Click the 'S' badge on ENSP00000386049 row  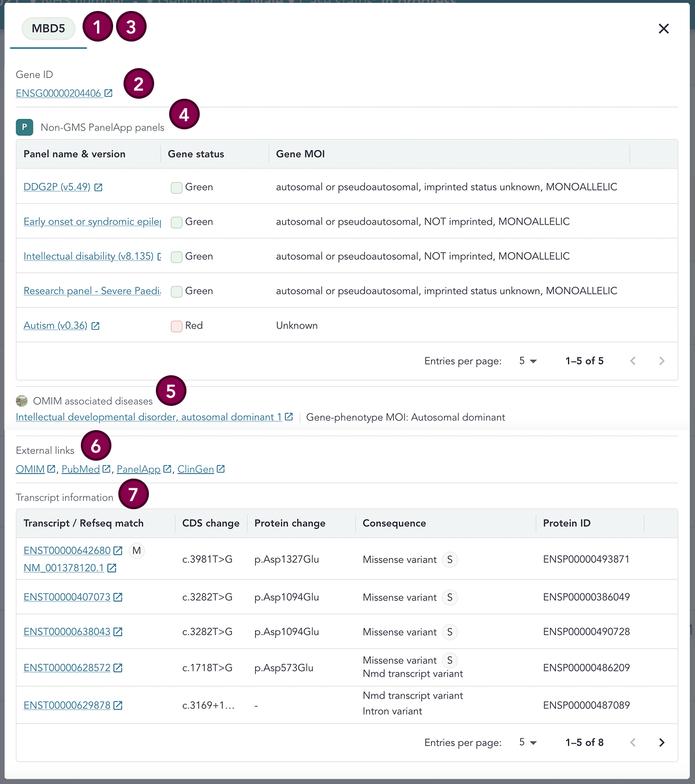[x=450, y=598]
